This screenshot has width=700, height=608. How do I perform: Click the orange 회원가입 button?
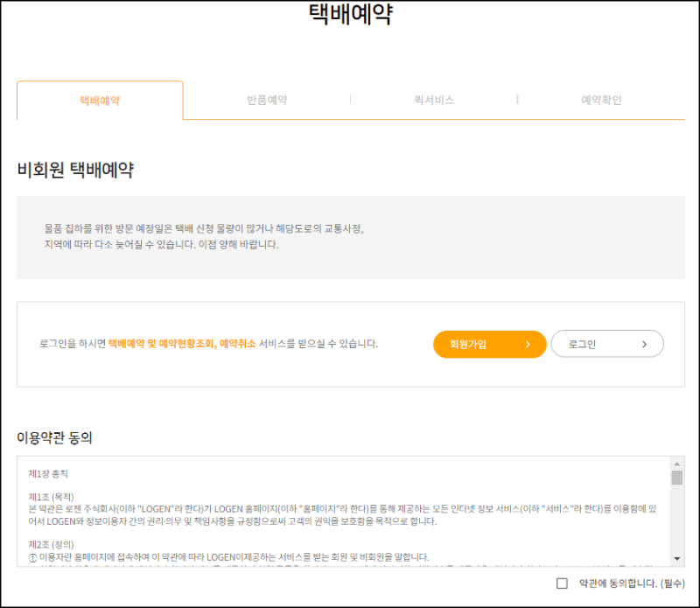[x=489, y=344]
